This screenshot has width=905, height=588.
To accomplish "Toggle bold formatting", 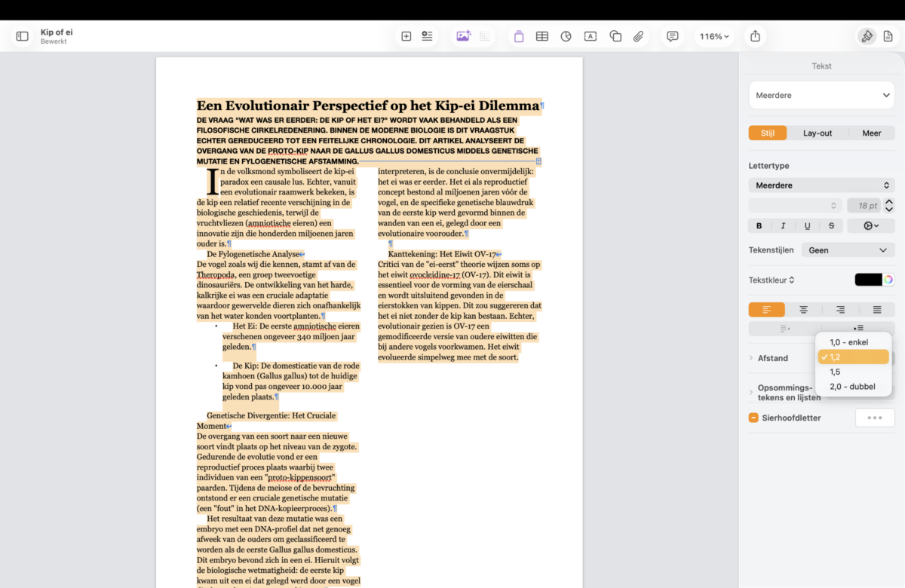I will point(759,225).
